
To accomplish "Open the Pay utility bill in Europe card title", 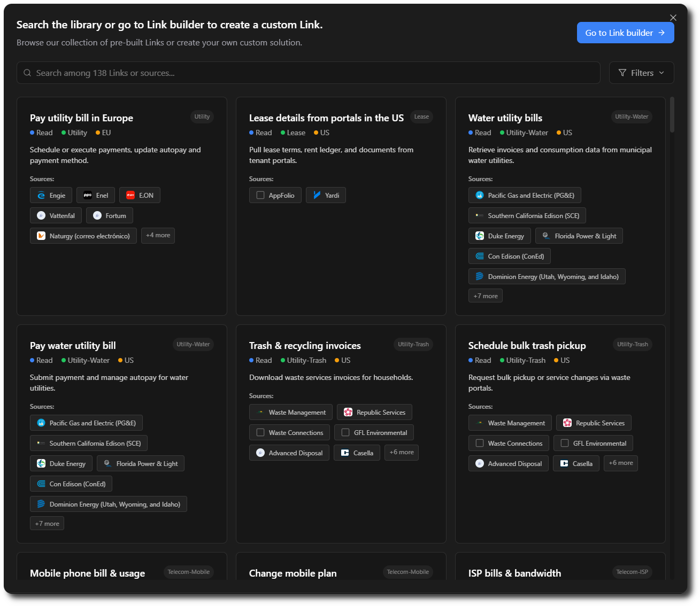I will coord(81,118).
